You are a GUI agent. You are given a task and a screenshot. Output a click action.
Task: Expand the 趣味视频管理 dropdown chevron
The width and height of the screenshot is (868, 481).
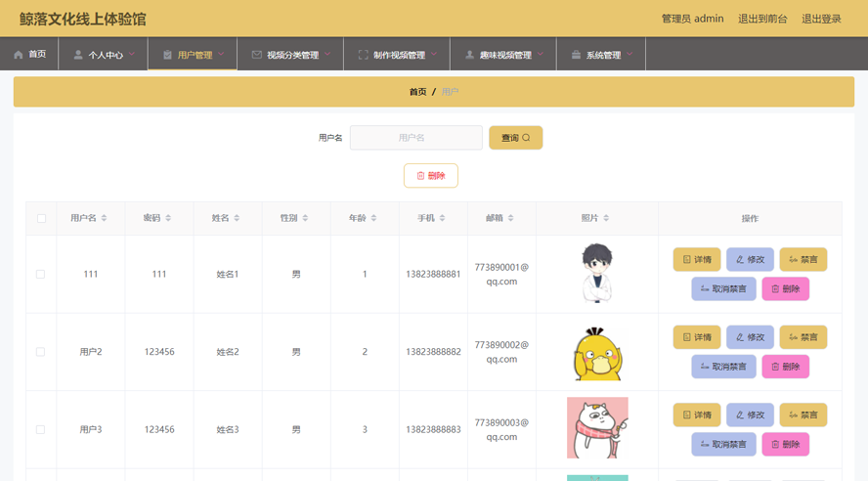(x=541, y=54)
